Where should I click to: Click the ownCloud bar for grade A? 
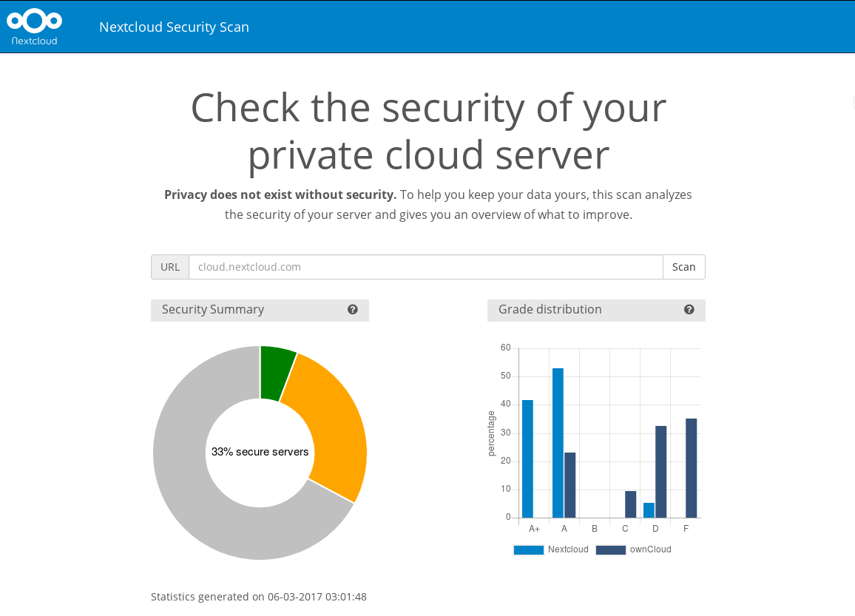570,485
